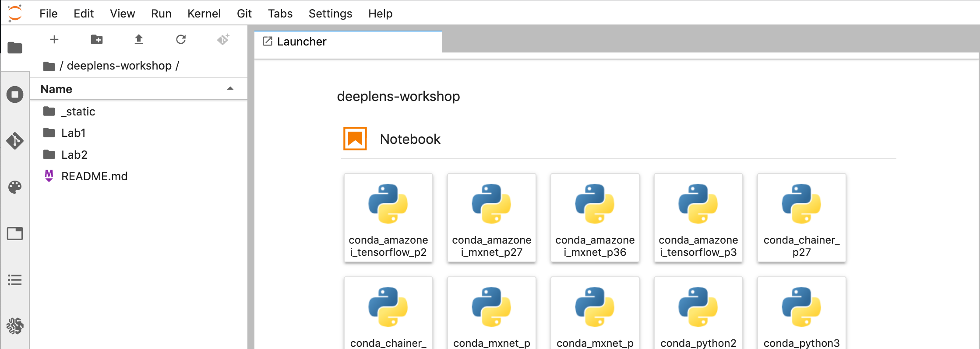Open the Commands palette sidebar tab
Screen dimensions: 980x349
15,187
